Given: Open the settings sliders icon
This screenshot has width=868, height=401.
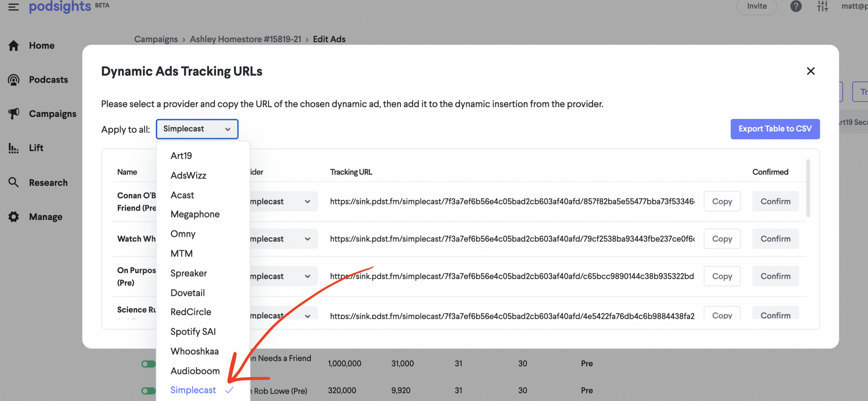Looking at the screenshot, I should [822, 7].
